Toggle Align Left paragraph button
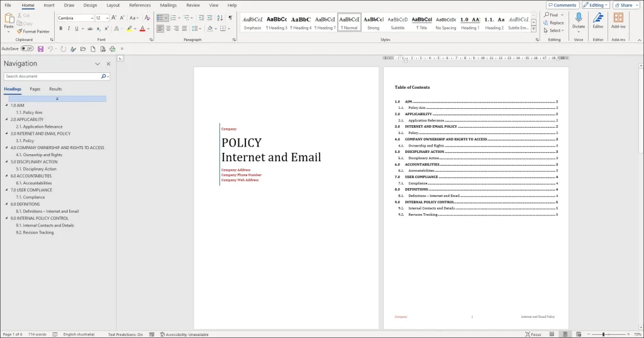This screenshot has width=644, height=338. click(x=160, y=29)
